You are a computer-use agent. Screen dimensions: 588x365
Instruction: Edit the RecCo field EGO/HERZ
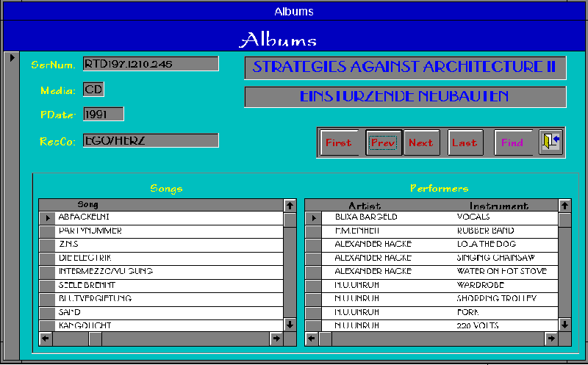(x=150, y=140)
